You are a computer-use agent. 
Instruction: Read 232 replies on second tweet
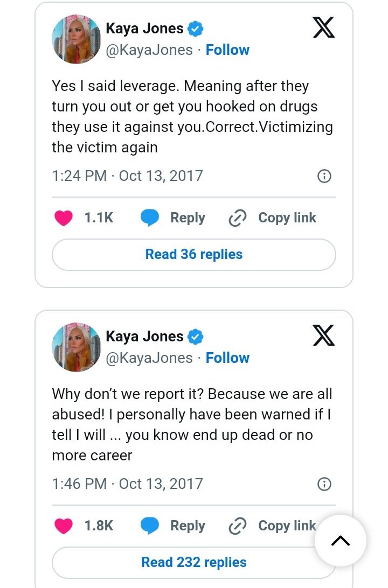point(194,563)
